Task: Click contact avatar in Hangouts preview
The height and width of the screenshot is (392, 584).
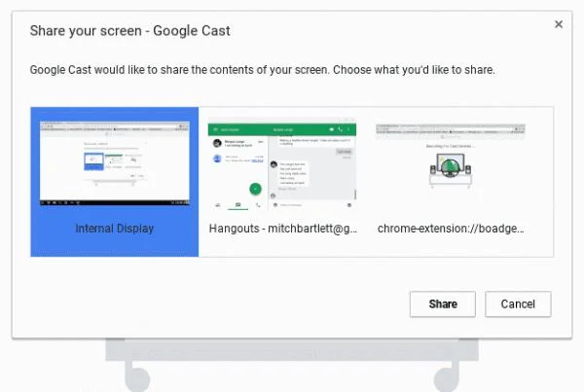Action: point(217,143)
